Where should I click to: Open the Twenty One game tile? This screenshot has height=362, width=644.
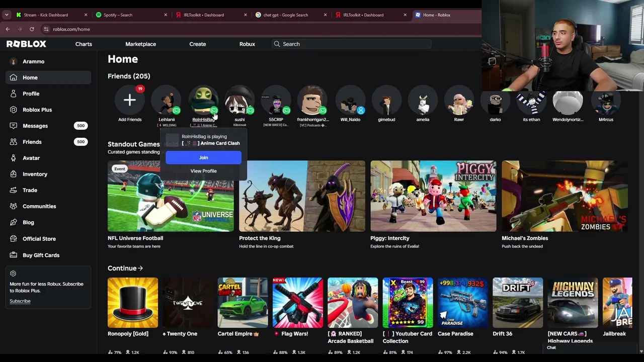(x=188, y=303)
